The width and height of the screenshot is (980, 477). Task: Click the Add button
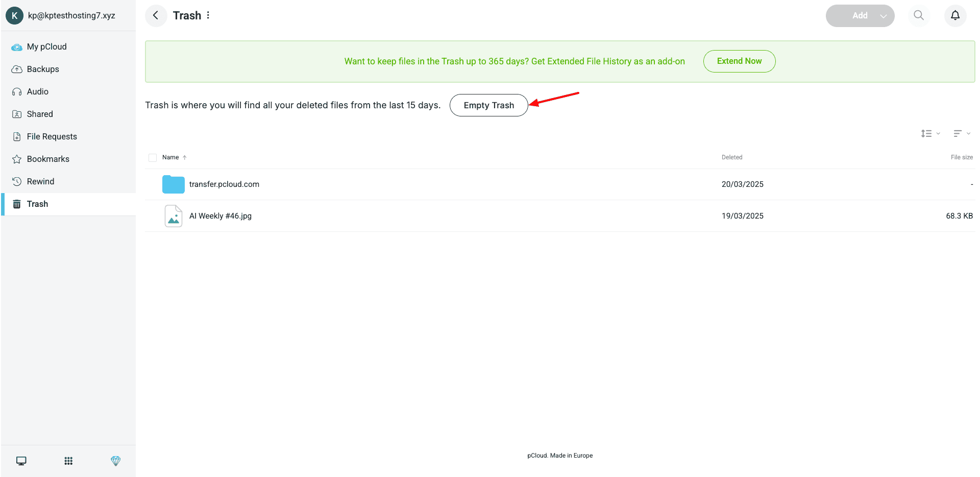(860, 16)
